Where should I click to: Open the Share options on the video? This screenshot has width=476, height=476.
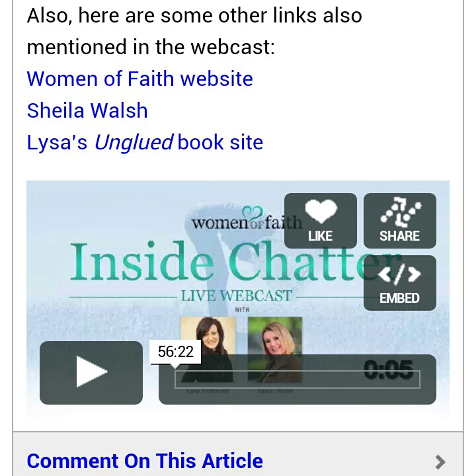[x=400, y=221]
